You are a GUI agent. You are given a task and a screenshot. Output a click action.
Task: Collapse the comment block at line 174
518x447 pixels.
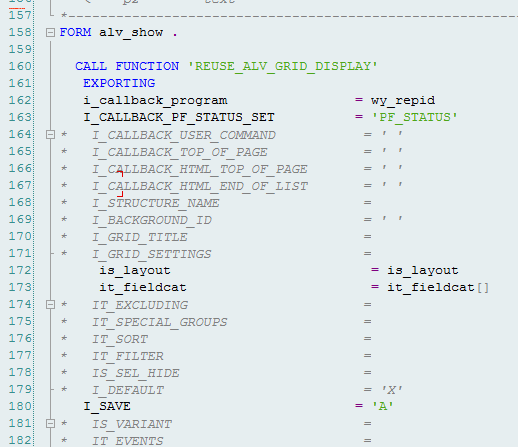click(50, 305)
